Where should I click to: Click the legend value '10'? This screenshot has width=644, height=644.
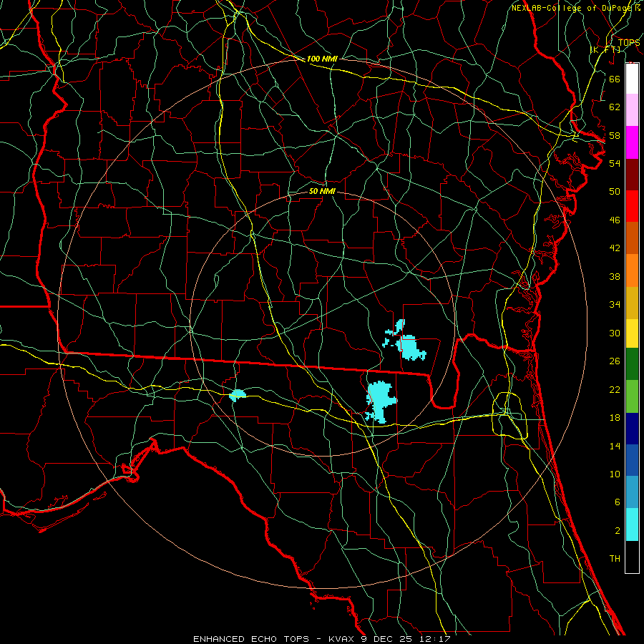tap(615, 474)
